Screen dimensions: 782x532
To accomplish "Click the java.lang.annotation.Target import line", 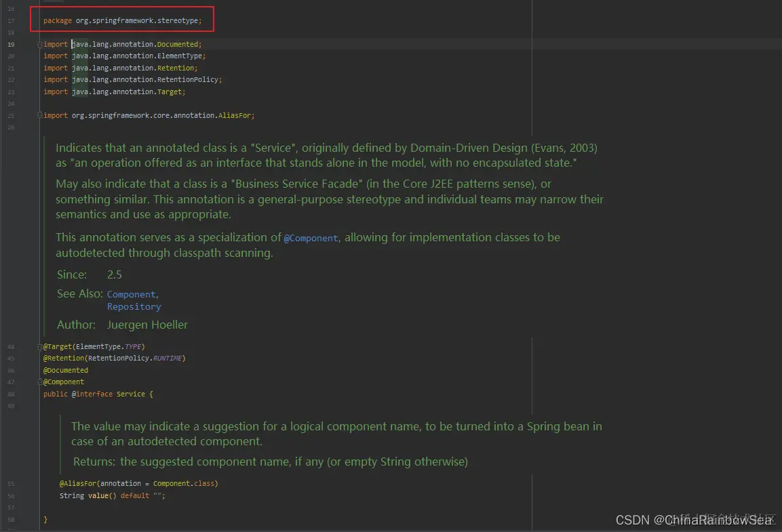I will tap(114, 91).
